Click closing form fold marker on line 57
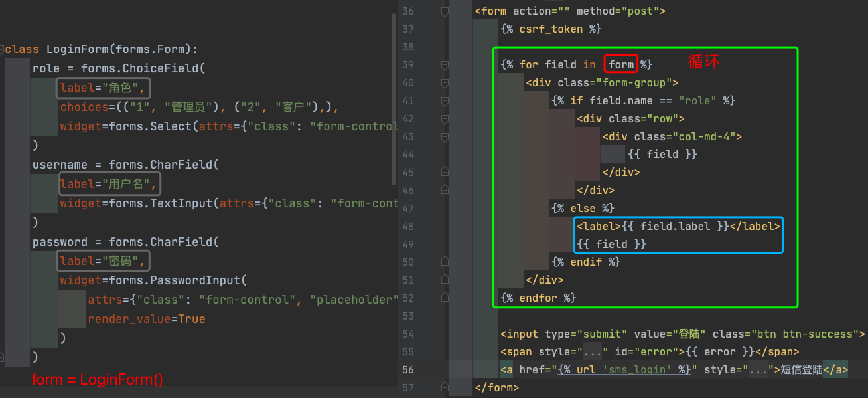 tap(445, 387)
